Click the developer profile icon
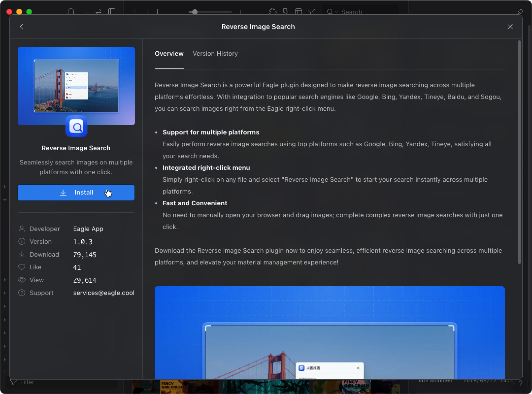The image size is (532, 394). pyautogui.click(x=21, y=228)
